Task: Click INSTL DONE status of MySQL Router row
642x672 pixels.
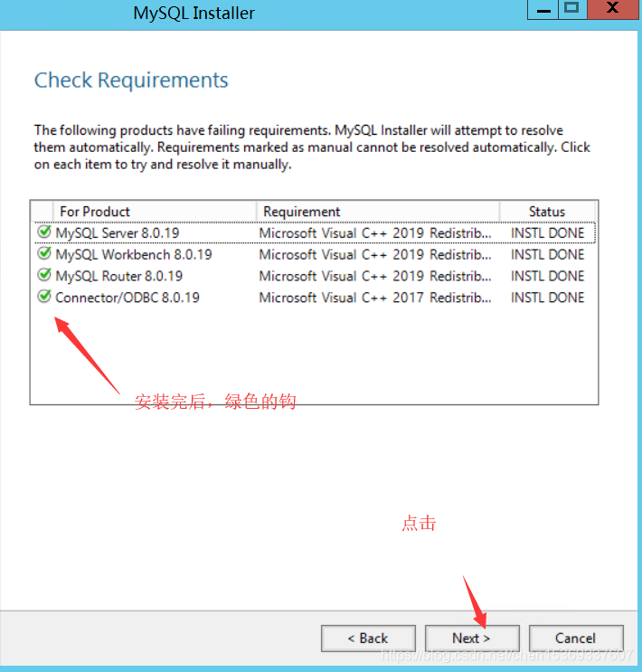Action: 547,276
